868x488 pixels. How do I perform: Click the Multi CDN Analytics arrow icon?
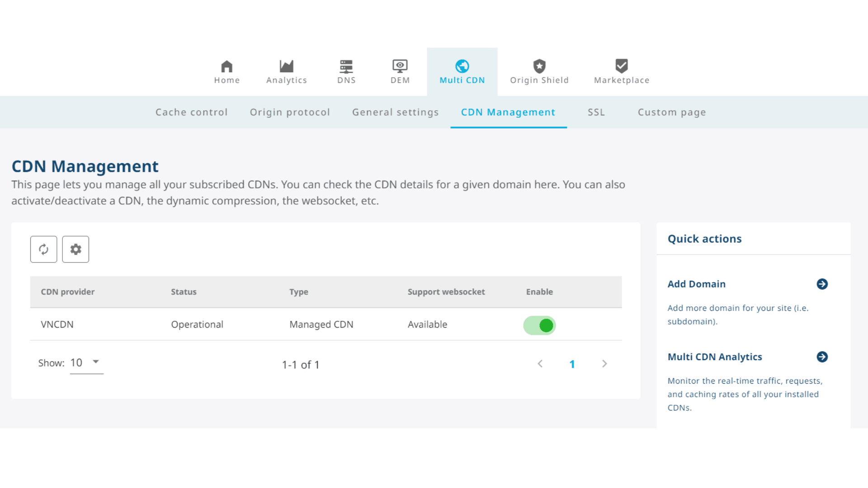pos(822,357)
